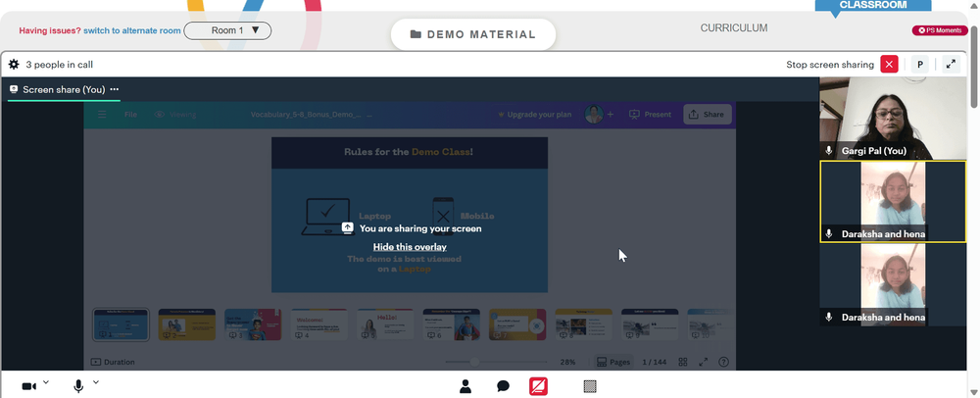
Task: Select highlighted Daraksha and hena video tile
Action: click(893, 202)
